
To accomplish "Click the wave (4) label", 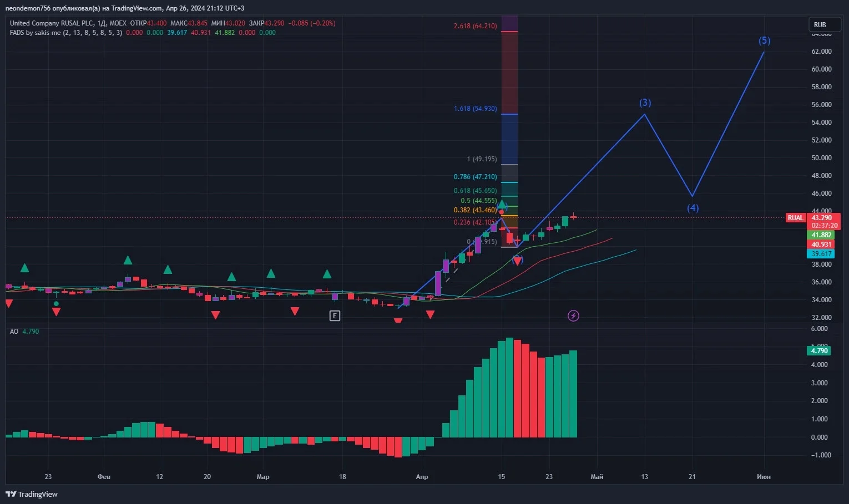I will (693, 208).
